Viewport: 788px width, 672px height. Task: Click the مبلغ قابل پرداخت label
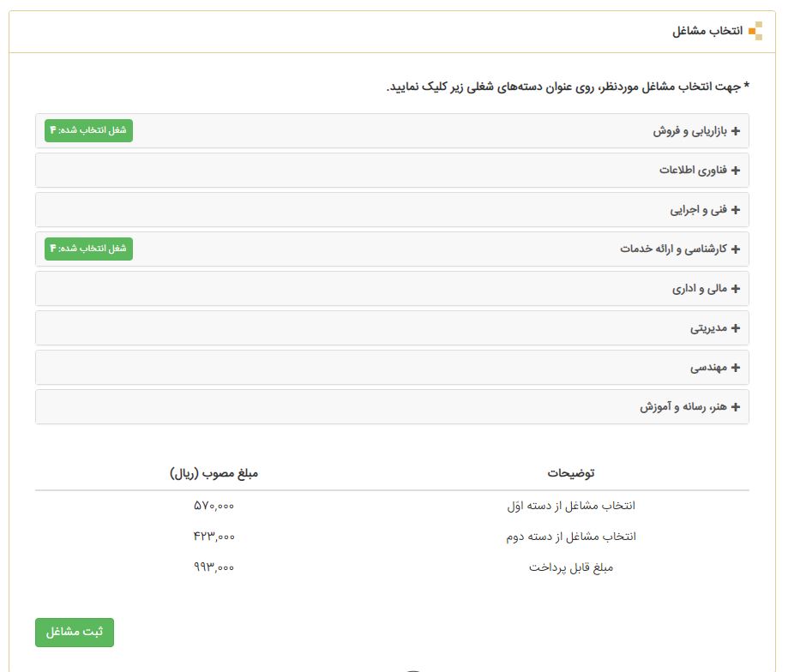[571, 567]
